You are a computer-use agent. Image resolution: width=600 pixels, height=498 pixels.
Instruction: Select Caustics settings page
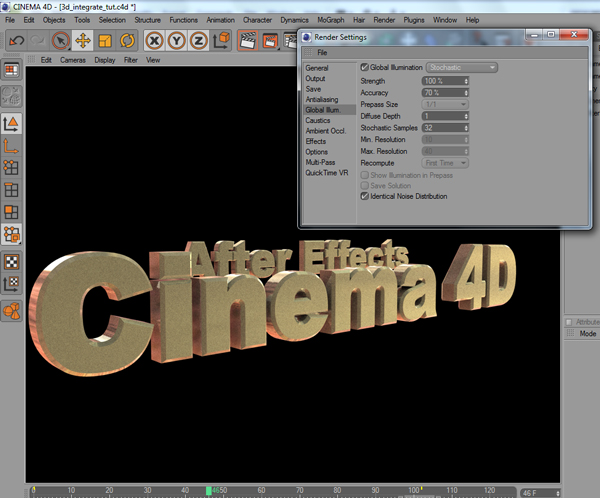[318, 120]
